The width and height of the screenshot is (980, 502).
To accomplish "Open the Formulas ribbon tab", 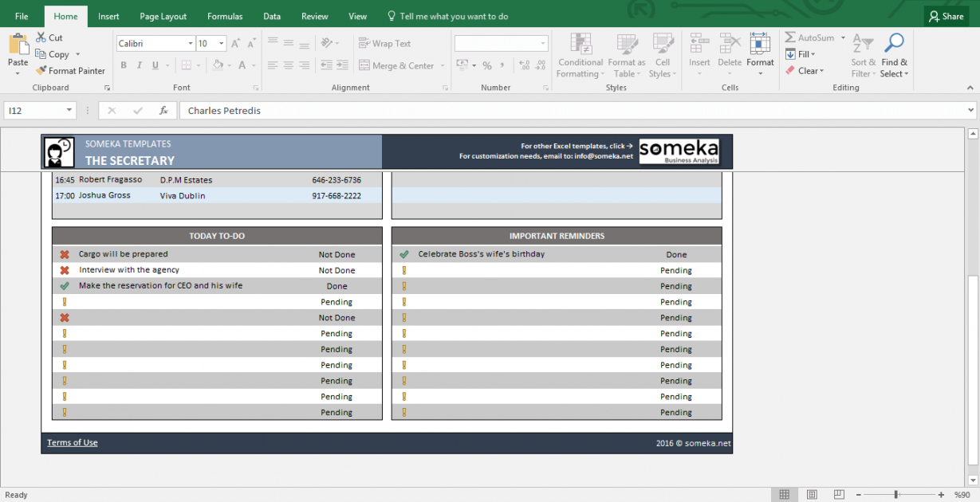I will [x=225, y=16].
